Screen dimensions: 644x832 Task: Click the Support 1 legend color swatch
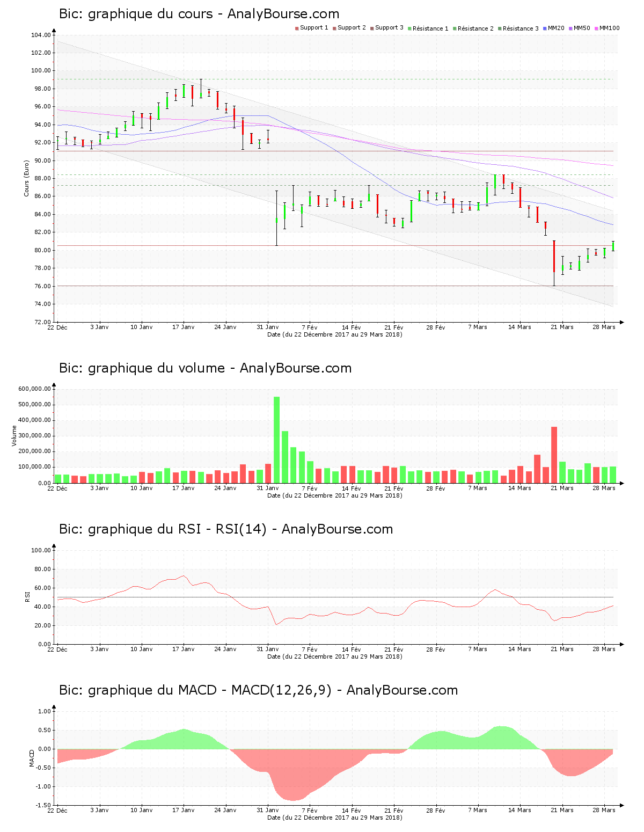(x=297, y=28)
